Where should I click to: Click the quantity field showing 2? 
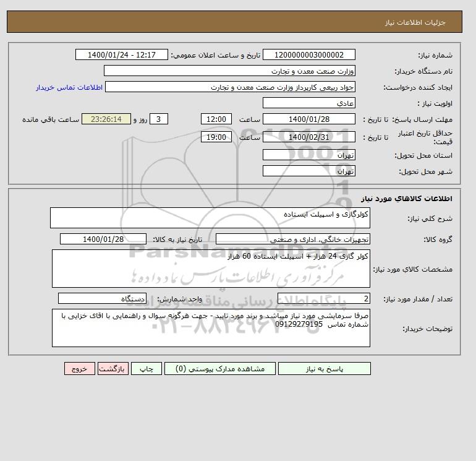click(x=324, y=298)
